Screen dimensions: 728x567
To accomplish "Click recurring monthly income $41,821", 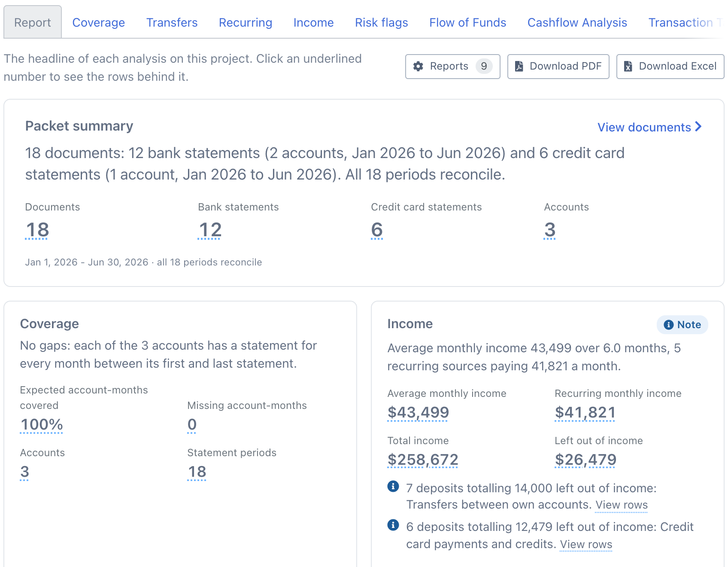I will coord(585,412).
